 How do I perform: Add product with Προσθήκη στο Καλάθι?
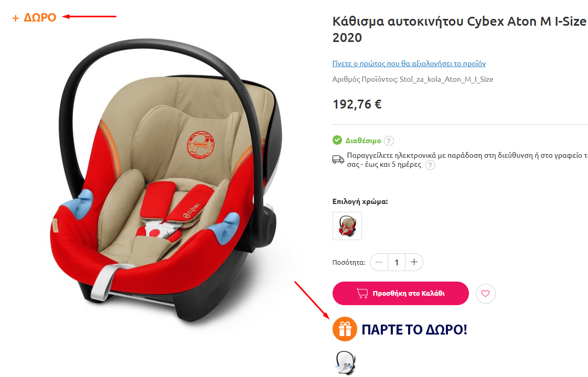click(x=401, y=293)
